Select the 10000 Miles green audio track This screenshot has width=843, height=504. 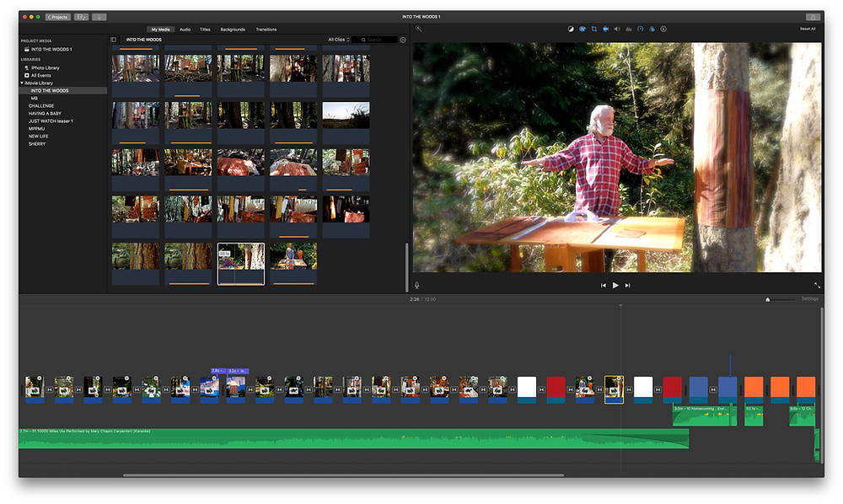(354, 438)
